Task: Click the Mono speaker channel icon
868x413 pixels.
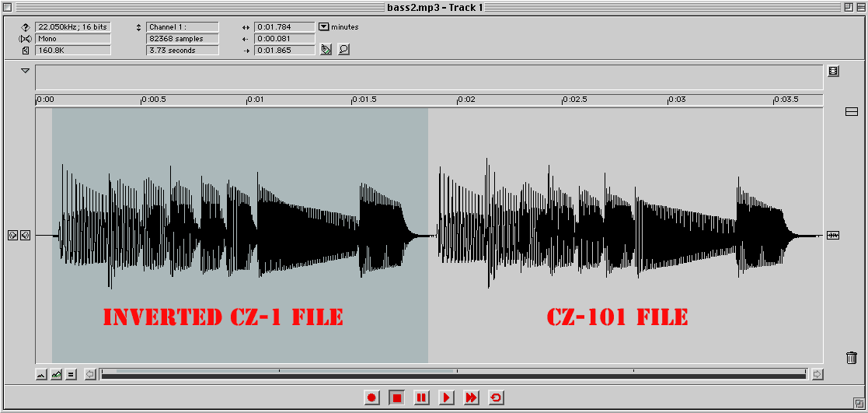Action: (26, 39)
